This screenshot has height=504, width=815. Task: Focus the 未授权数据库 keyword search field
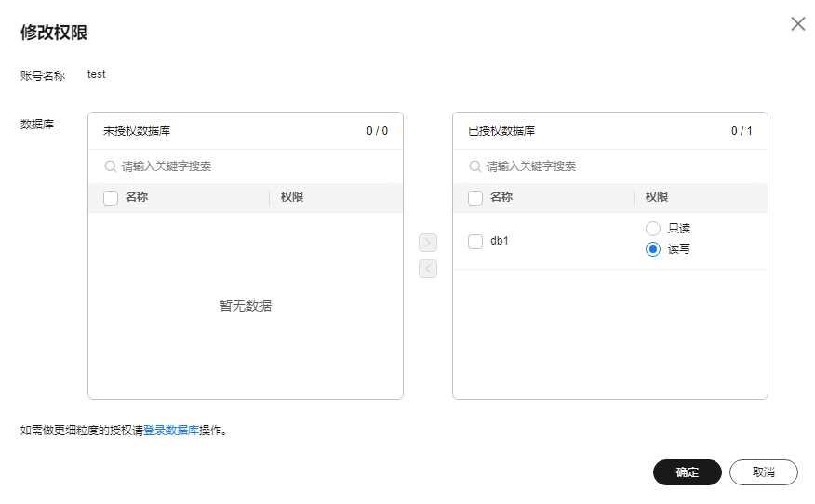(x=246, y=166)
